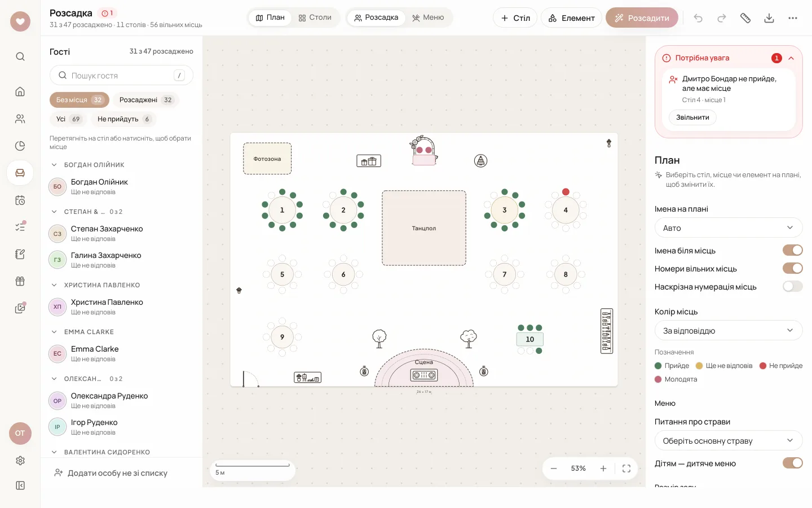
Task: Enable 'Наскрізна нумерація місць' switch
Action: 793,286
